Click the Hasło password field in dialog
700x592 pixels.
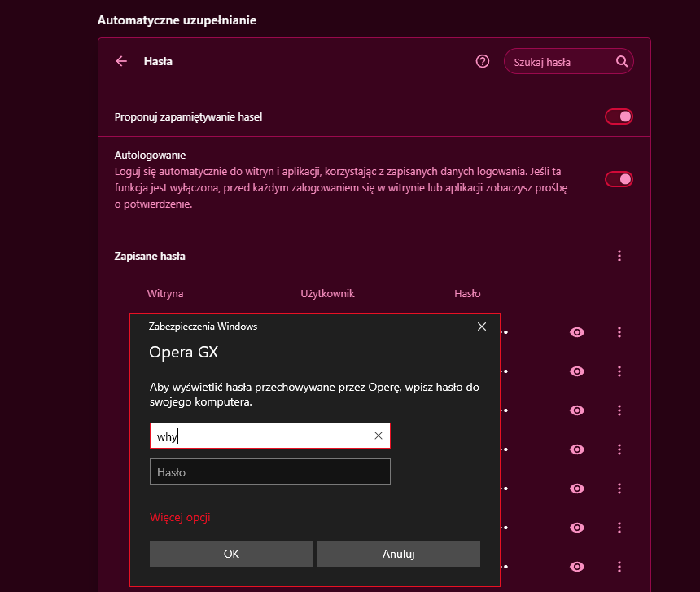pos(269,472)
